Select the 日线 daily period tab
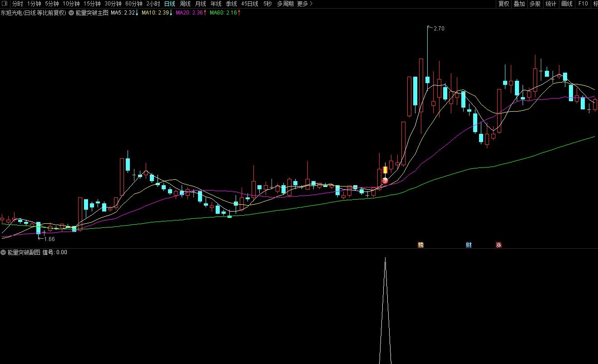Viewport: 598px width, 364px height. tap(169, 4)
